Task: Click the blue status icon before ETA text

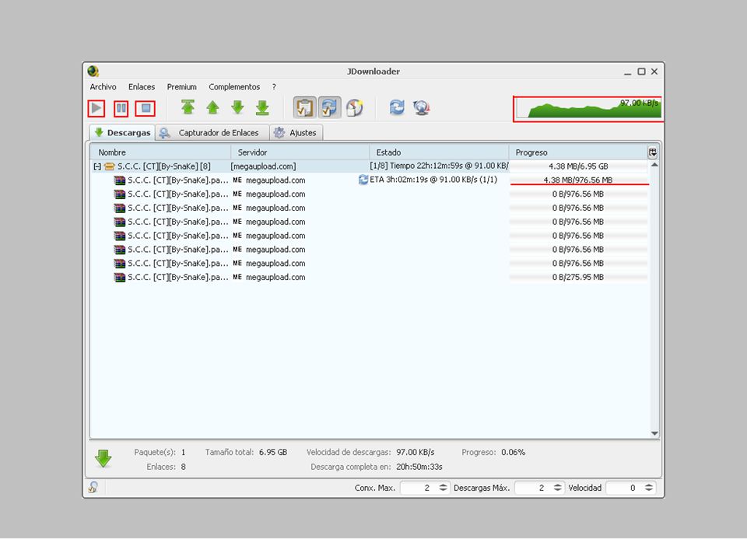Action: 363,180
